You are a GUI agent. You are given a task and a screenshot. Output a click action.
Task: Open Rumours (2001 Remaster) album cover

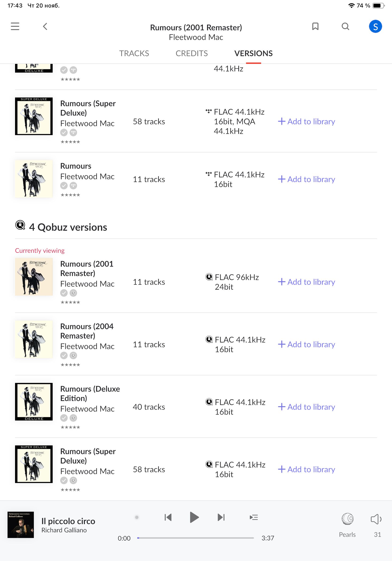tap(34, 277)
